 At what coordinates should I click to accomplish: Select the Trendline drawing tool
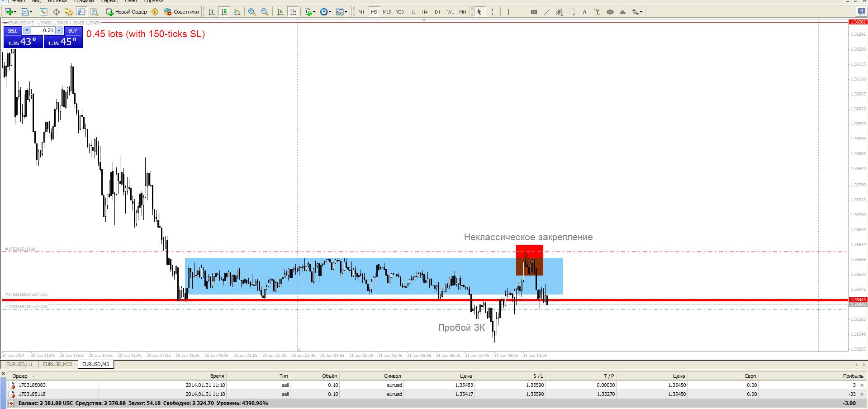(x=546, y=12)
